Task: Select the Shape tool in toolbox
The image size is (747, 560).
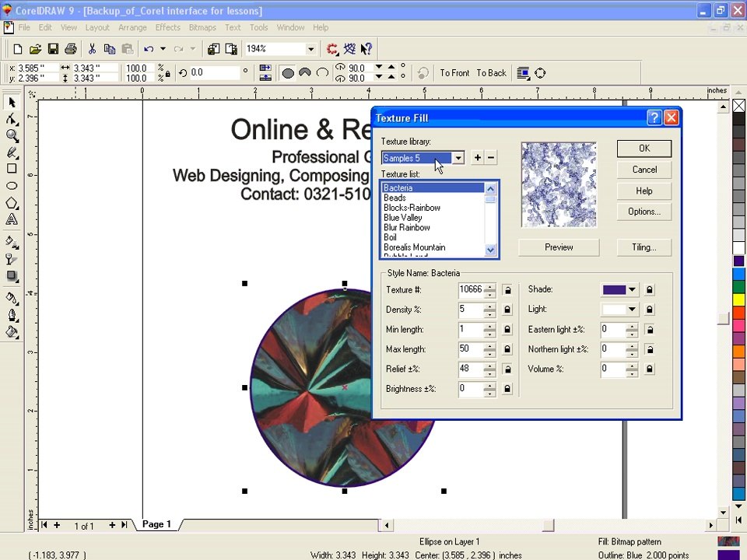Action: pos(12,119)
